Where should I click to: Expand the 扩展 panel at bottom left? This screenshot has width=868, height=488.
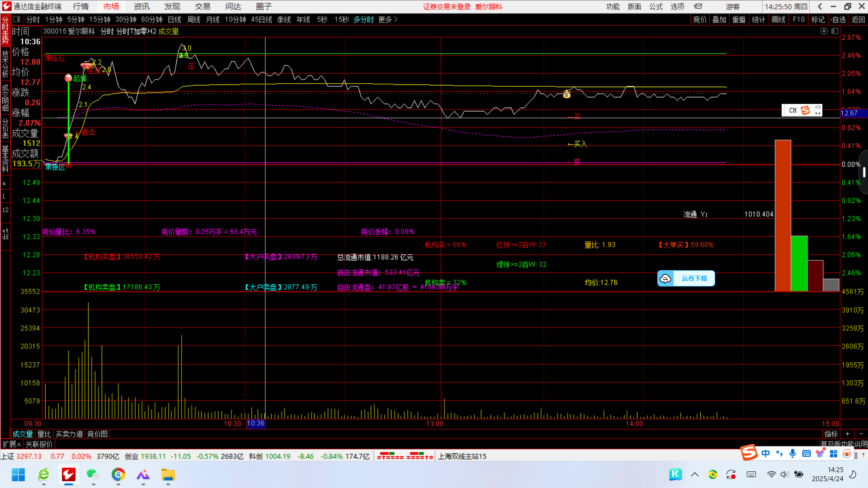tap(11, 444)
